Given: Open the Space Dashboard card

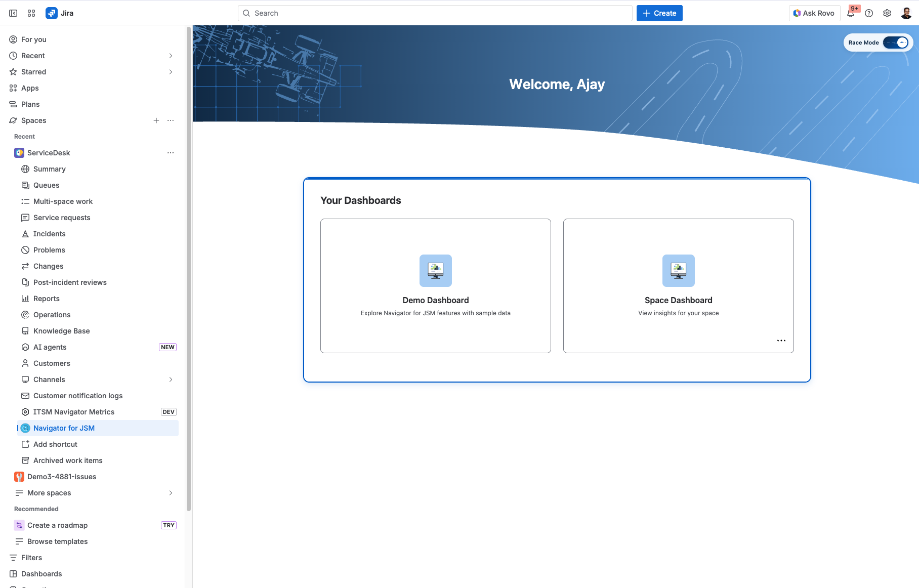Looking at the screenshot, I should tap(679, 286).
